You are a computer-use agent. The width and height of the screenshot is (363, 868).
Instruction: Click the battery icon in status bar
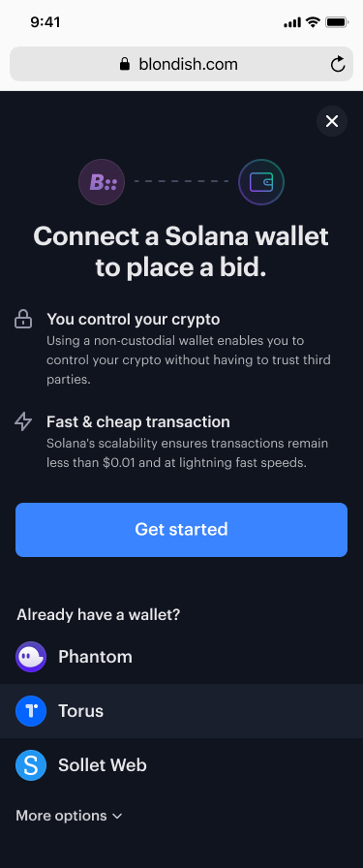tap(337, 22)
